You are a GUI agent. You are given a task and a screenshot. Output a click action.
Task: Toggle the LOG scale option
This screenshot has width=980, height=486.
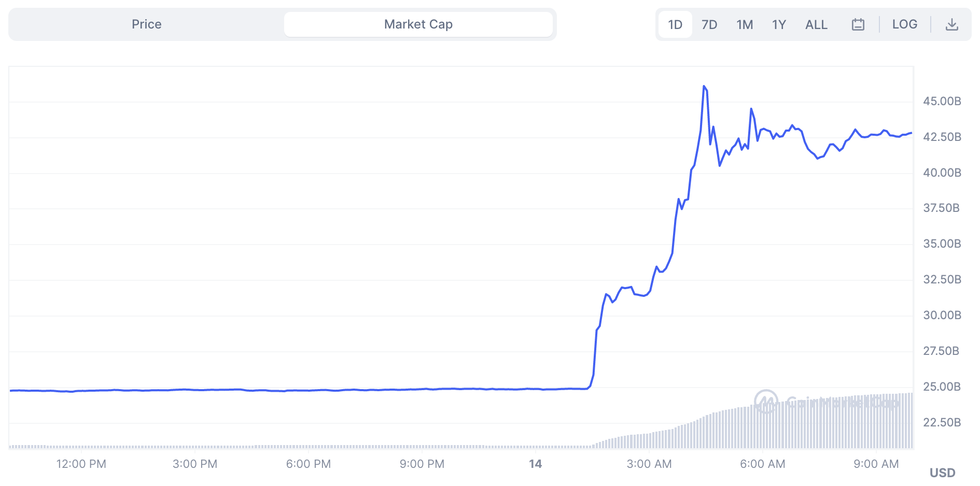[x=904, y=24]
